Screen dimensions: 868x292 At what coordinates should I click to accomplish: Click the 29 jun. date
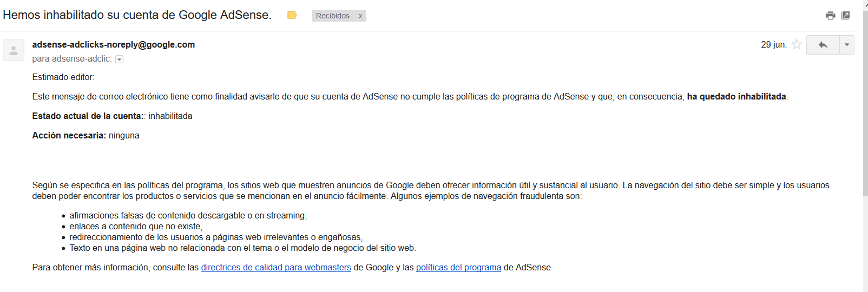tap(774, 44)
